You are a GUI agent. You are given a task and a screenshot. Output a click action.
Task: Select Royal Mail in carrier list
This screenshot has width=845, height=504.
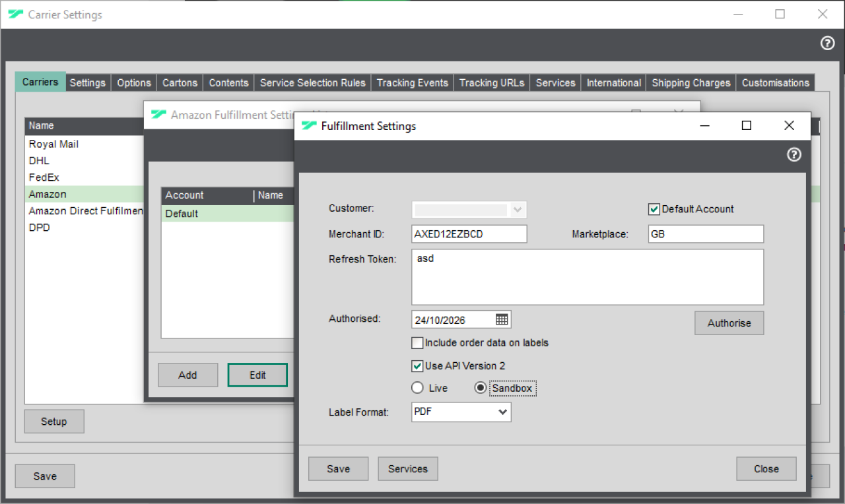tap(84, 144)
